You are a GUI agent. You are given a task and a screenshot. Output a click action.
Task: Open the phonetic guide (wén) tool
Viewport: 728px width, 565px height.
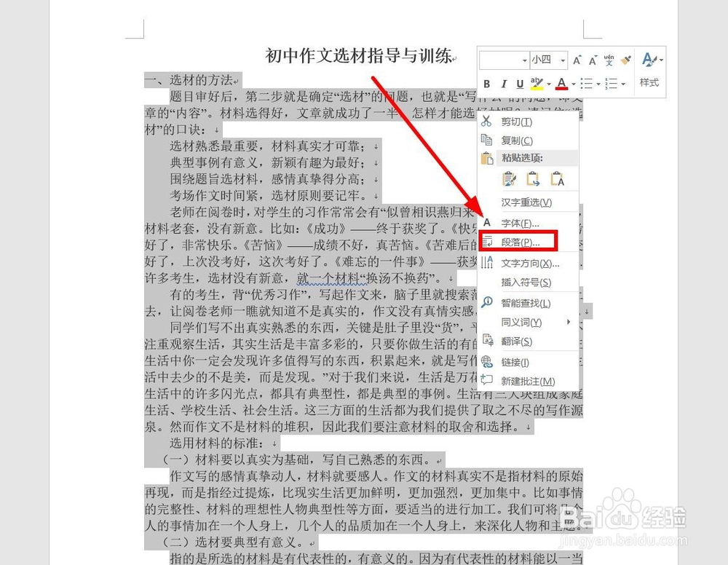tap(609, 60)
